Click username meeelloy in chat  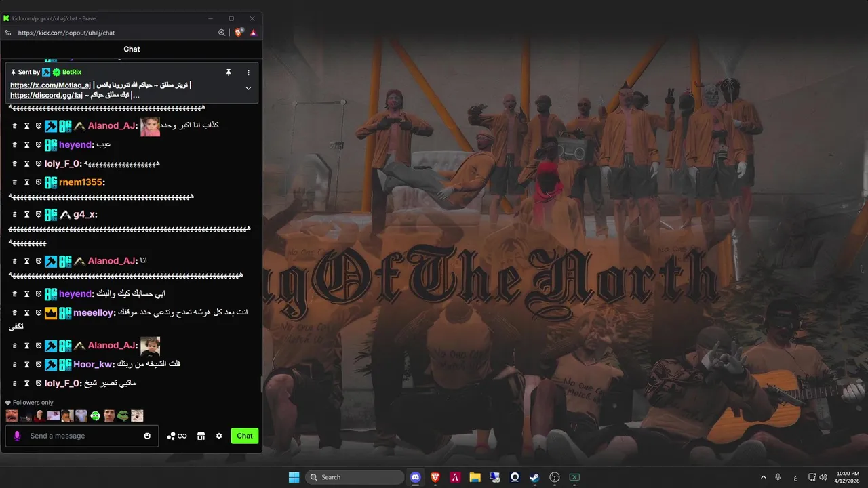click(x=94, y=313)
